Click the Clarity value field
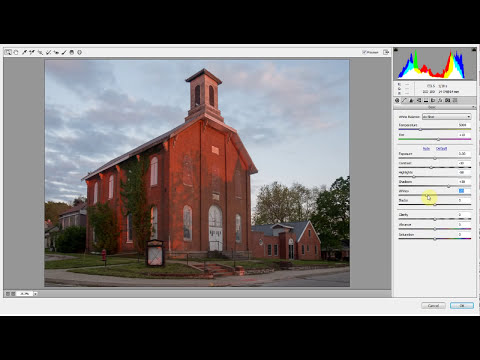480x360 pixels. point(463,215)
